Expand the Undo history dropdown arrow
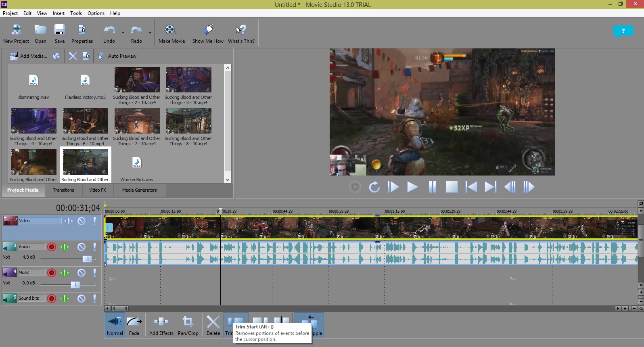Screen dimensions: 644x347 coord(123,33)
